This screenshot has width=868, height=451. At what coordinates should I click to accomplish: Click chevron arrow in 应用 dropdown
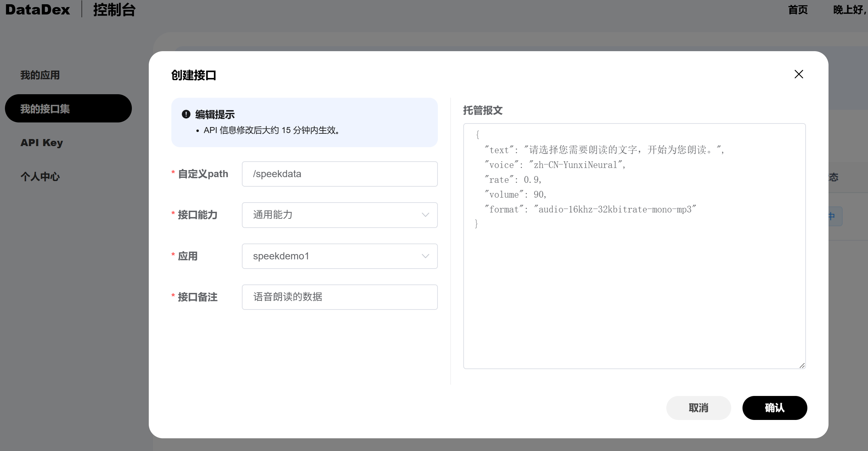(x=425, y=256)
